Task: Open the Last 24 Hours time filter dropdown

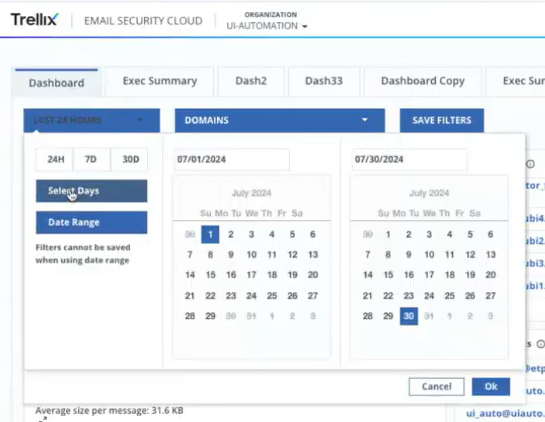Action: click(92, 120)
